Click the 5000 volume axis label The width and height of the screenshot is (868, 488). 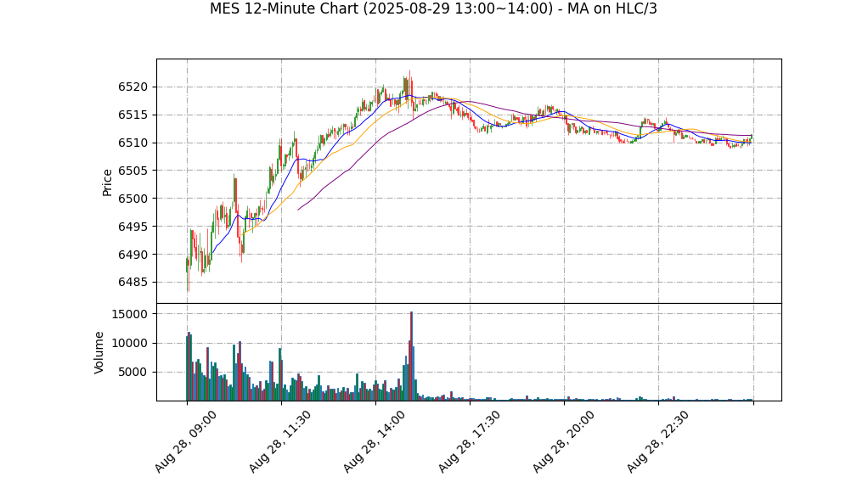[132, 373]
